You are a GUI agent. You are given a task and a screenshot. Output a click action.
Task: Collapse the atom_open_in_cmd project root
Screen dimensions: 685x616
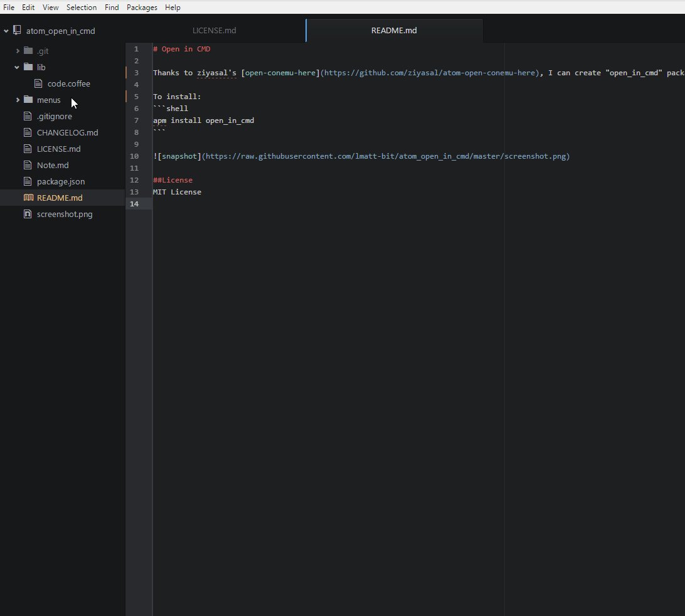pyautogui.click(x=6, y=31)
